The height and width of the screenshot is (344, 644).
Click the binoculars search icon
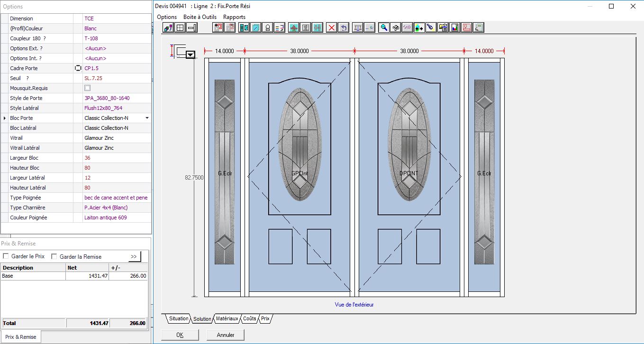click(x=396, y=28)
